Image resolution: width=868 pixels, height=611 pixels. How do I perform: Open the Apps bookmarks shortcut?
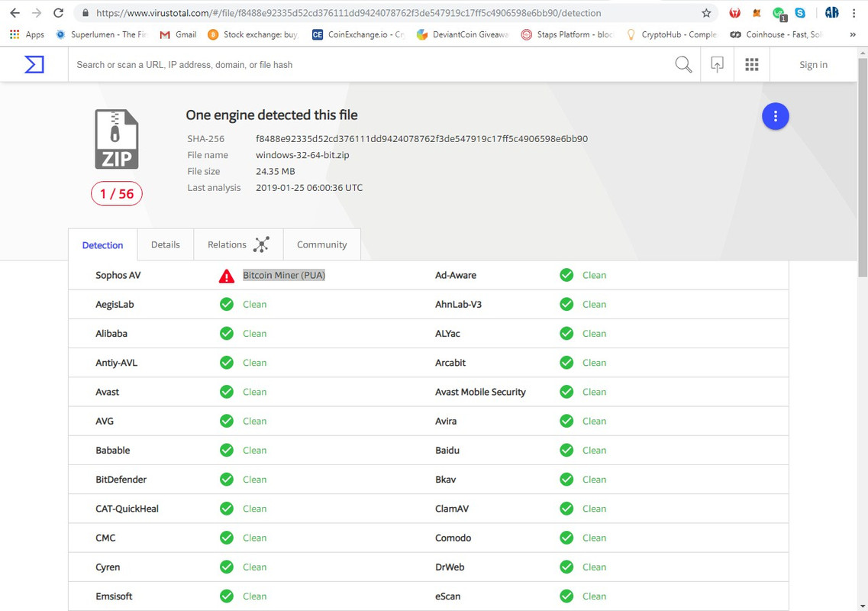[x=27, y=34]
